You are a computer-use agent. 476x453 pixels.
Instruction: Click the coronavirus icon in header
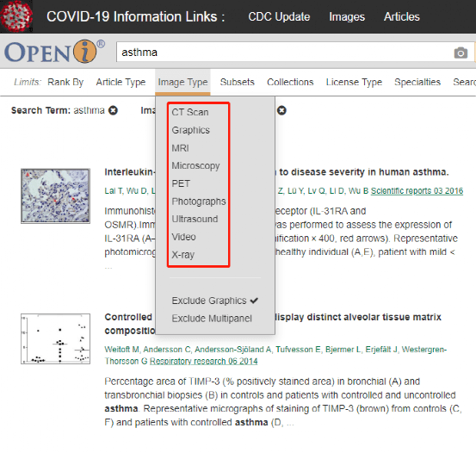pos(16,16)
